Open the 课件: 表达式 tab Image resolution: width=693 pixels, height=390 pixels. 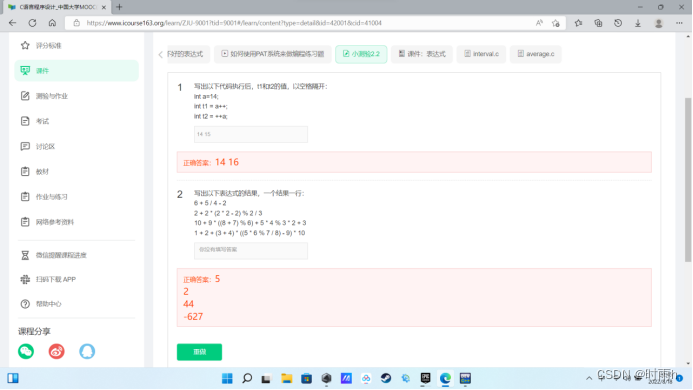pyautogui.click(x=422, y=54)
